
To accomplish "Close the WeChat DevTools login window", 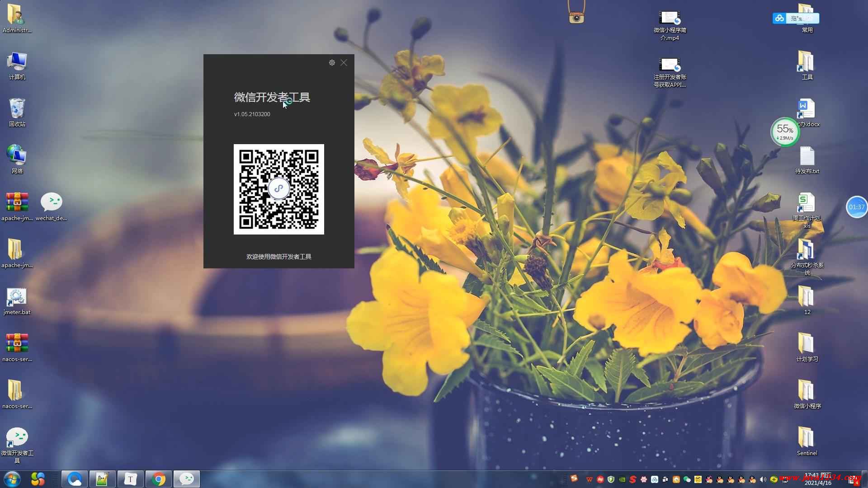I will 344,63.
